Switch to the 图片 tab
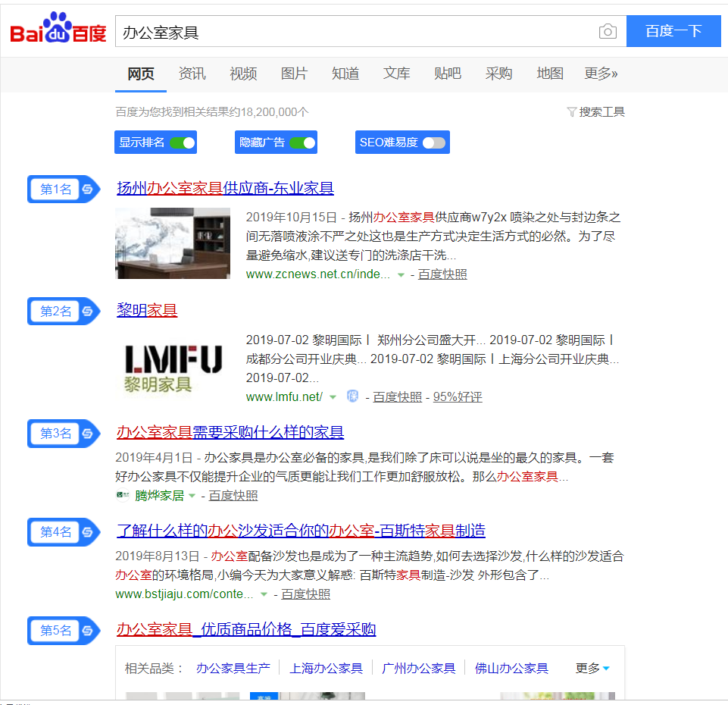This screenshot has height=705, width=728. (294, 74)
